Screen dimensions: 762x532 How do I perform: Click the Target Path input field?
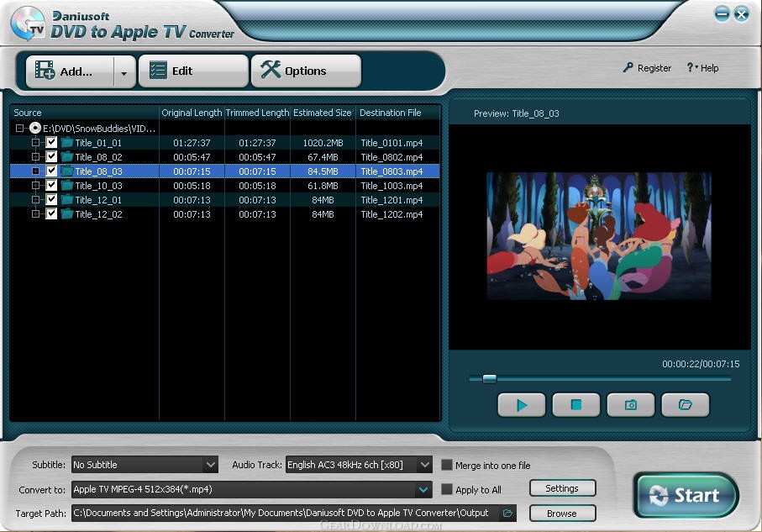pyautogui.click(x=286, y=513)
